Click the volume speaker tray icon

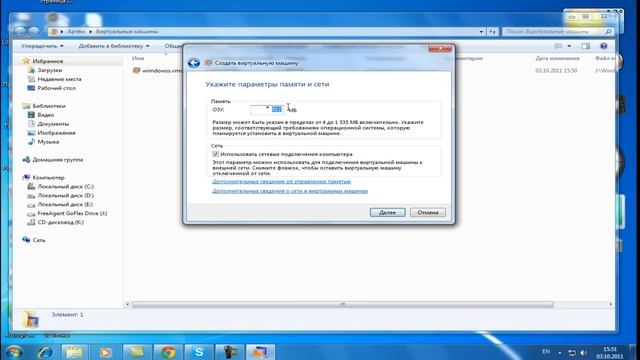tap(584, 352)
